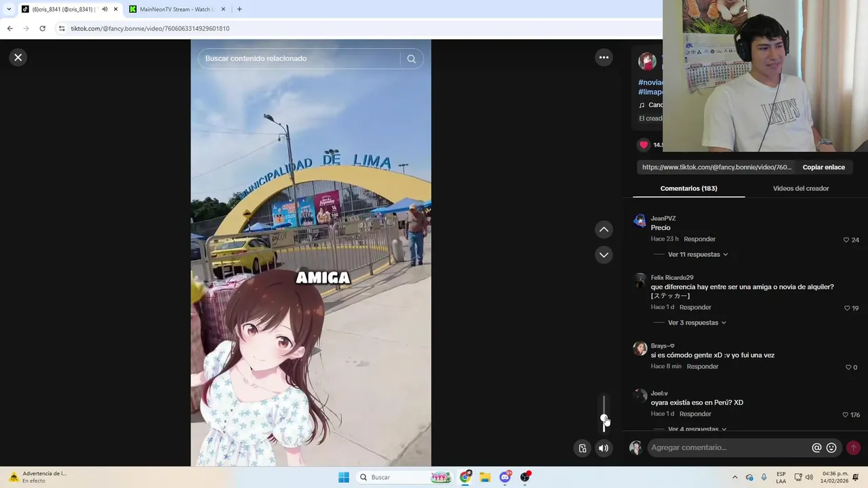Click the tiktok.com address bar URL
This screenshot has width=868, height=488.
coord(150,28)
